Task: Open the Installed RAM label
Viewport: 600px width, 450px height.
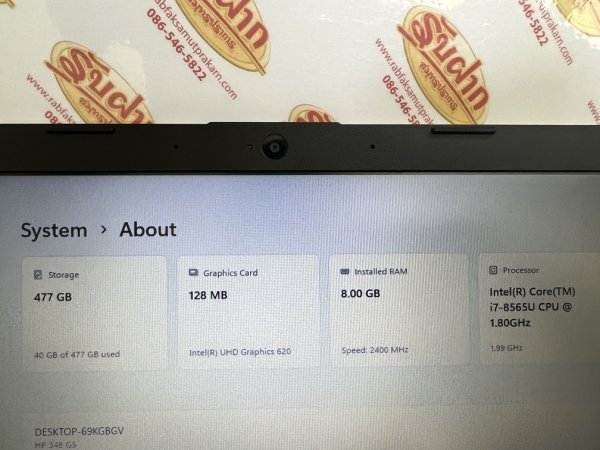Action: 381,272
